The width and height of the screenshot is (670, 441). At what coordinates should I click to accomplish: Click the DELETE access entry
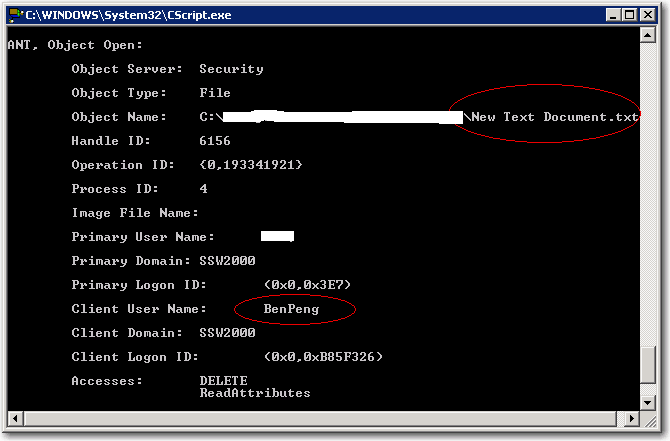223,381
